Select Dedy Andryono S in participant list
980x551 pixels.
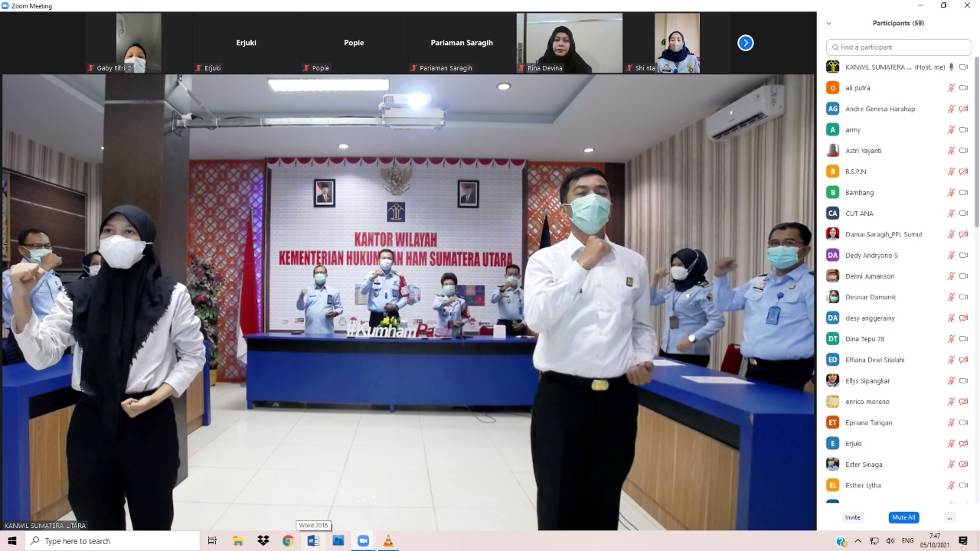pyautogui.click(x=871, y=256)
